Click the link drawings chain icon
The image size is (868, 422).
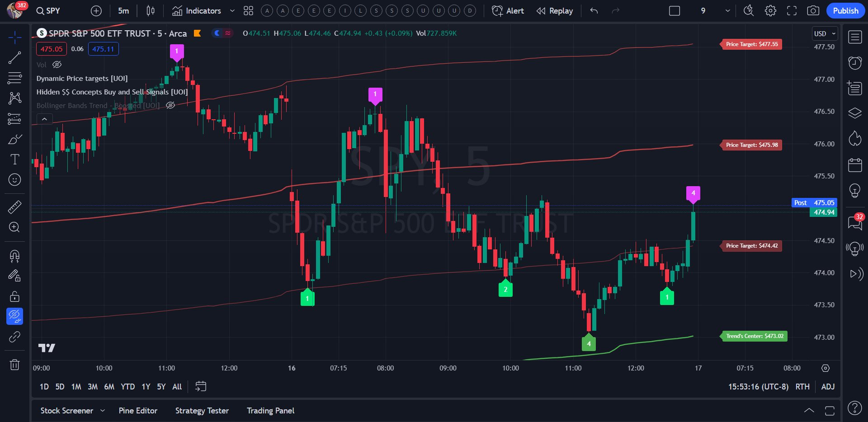pyautogui.click(x=14, y=337)
